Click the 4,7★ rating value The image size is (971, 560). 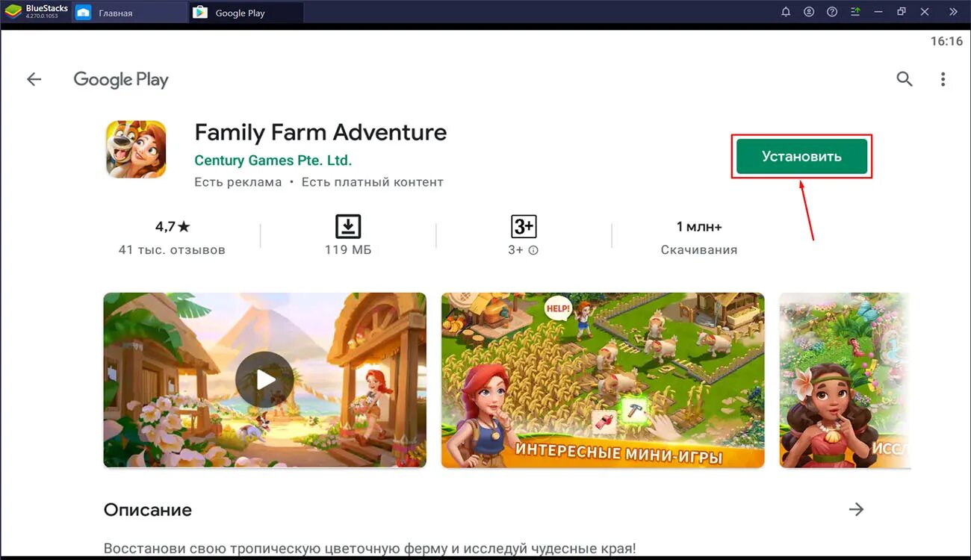[172, 226]
